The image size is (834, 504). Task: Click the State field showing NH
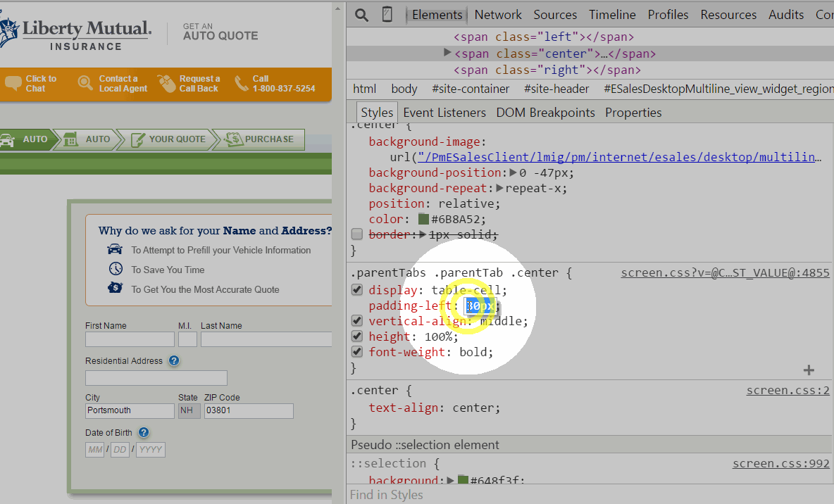(189, 411)
